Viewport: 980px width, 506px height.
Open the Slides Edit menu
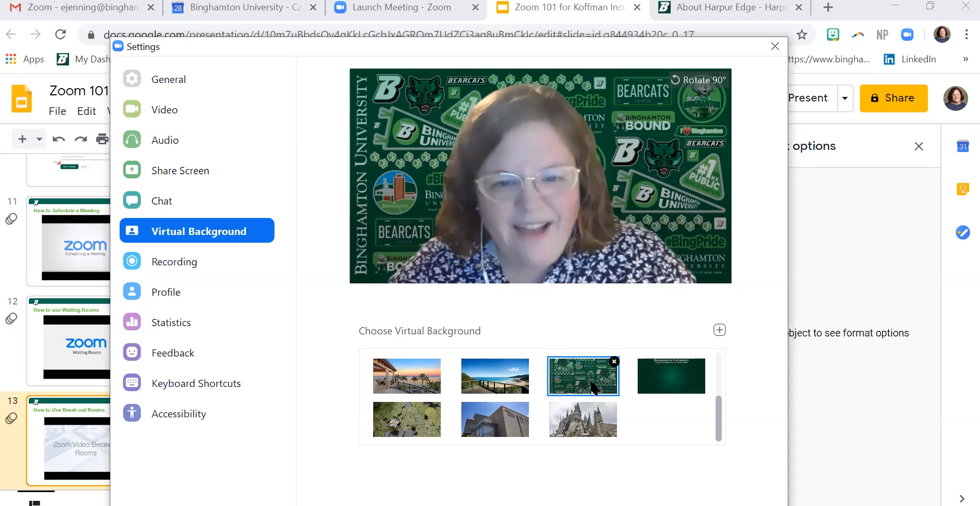pyautogui.click(x=86, y=111)
